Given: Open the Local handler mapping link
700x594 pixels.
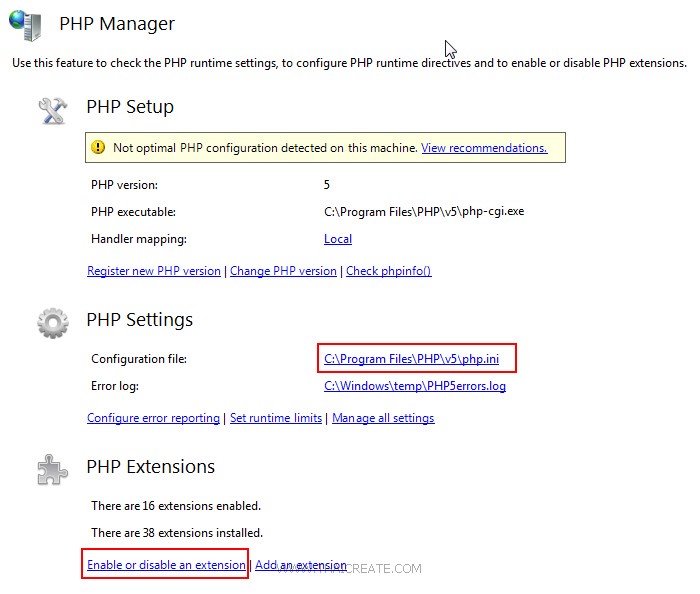Looking at the screenshot, I should click(338, 239).
